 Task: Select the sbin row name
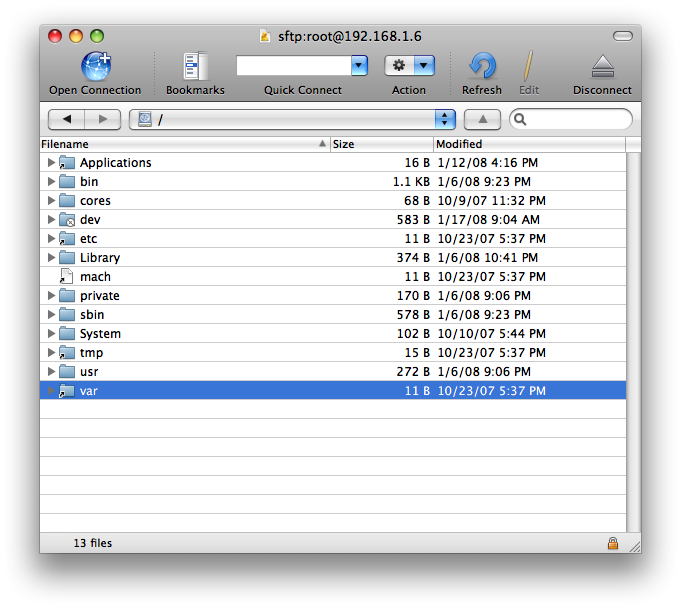(x=92, y=315)
